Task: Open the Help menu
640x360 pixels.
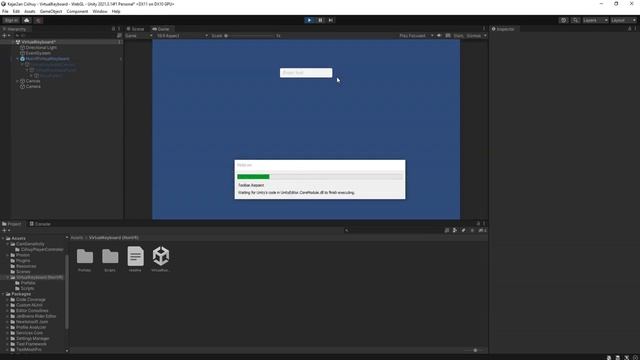Action: pos(116,11)
